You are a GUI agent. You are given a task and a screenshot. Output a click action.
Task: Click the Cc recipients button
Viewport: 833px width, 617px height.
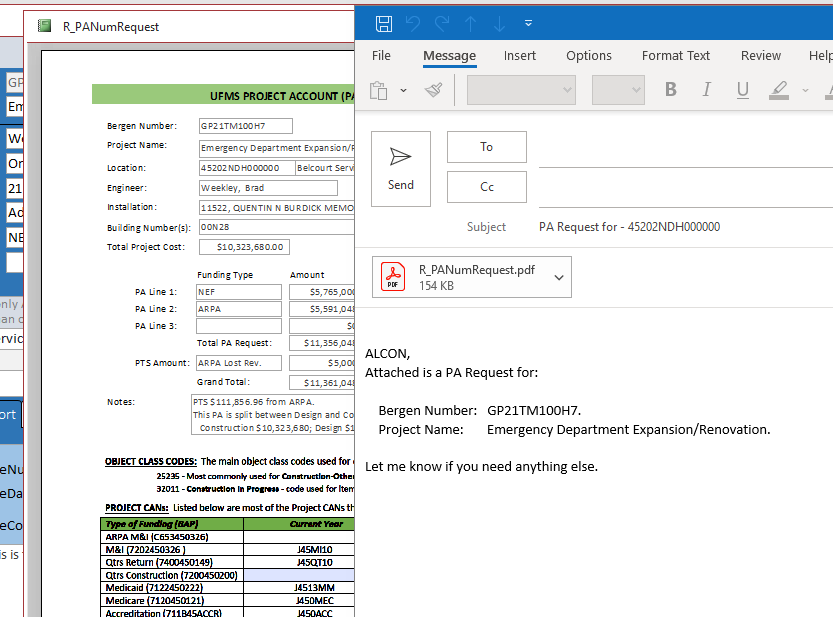486,187
